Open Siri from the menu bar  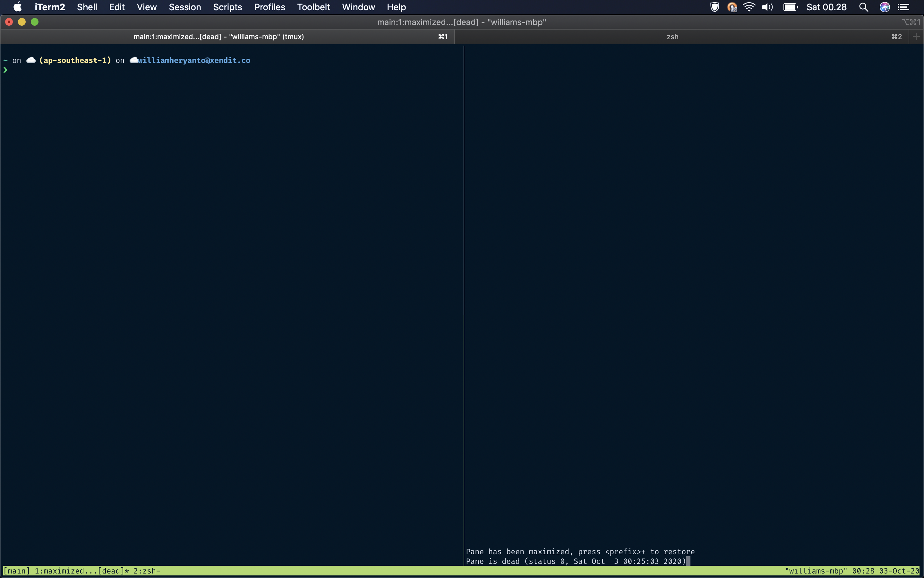[885, 7]
